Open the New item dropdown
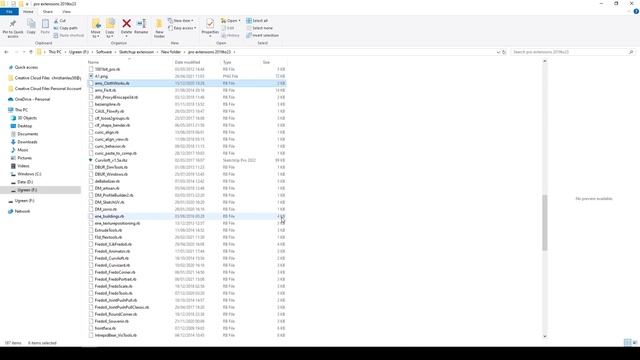Viewport: 640px width, 360px height. [181, 20]
